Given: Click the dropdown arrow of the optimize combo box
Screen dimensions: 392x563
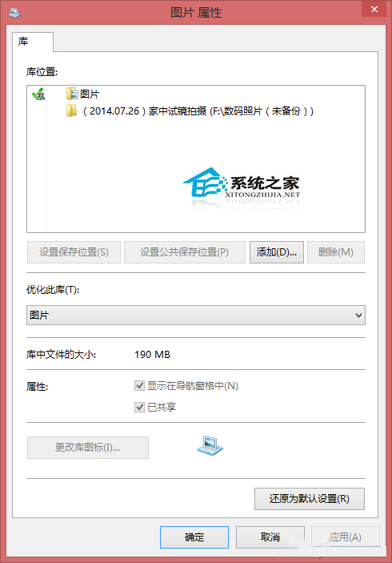Looking at the screenshot, I should pyautogui.click(x=358, y=316).
